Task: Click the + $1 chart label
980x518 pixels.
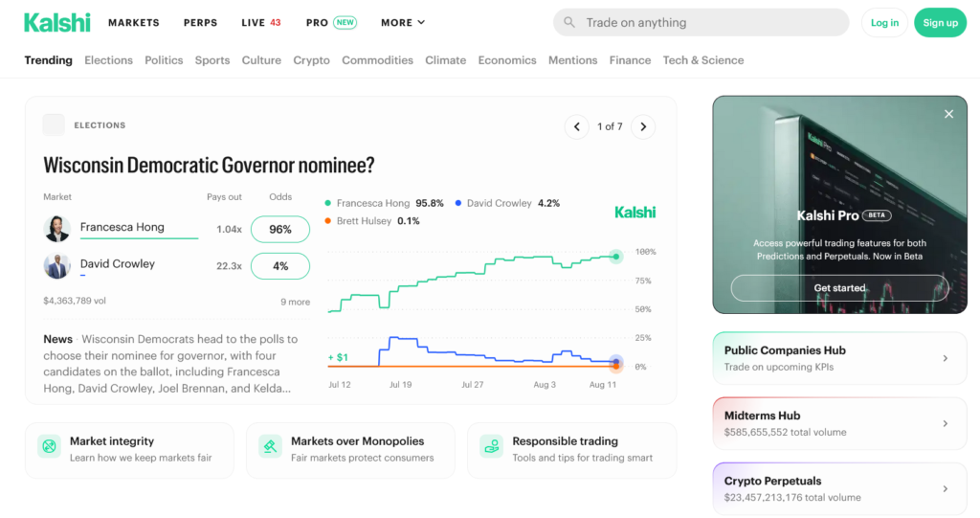Action: click(x=338, y=357)
